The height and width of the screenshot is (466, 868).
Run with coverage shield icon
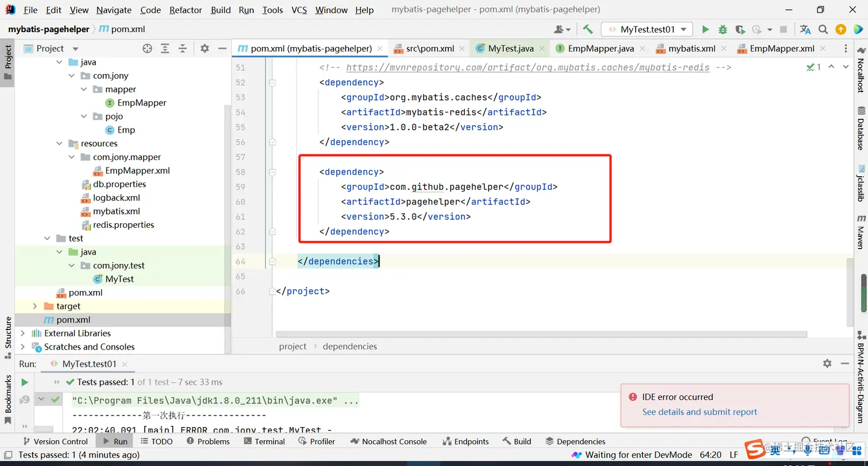[x=740, y=29]
